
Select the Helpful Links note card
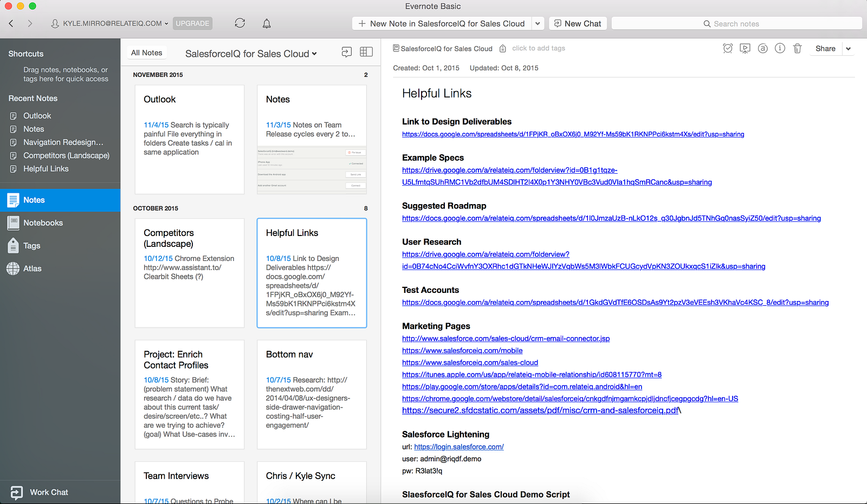point(312,273)
